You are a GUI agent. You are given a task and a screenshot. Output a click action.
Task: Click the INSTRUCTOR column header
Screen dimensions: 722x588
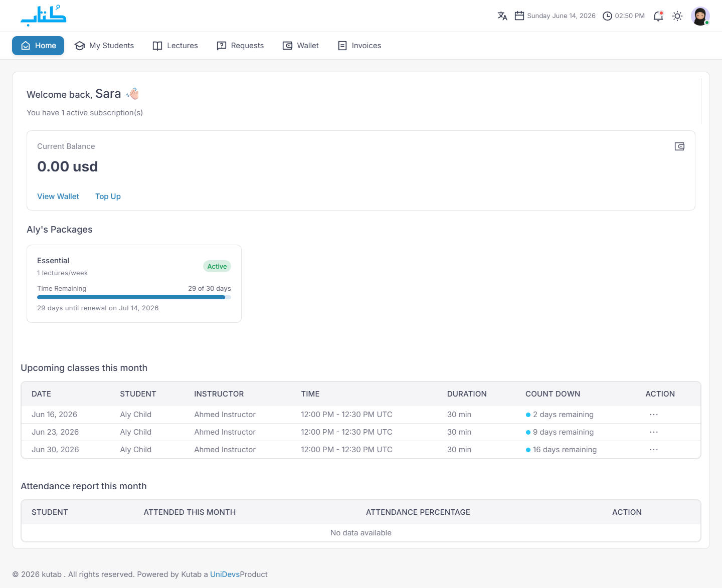[219, 394]
